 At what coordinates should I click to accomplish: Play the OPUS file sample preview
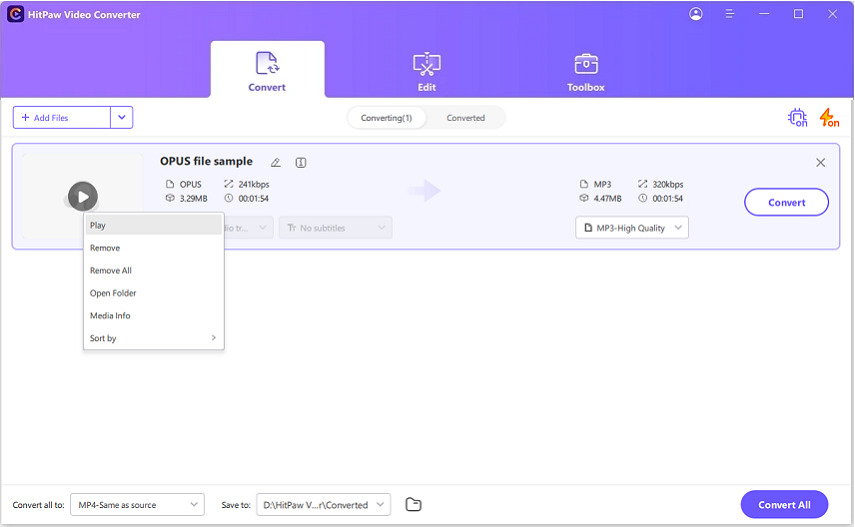[83, 196]
